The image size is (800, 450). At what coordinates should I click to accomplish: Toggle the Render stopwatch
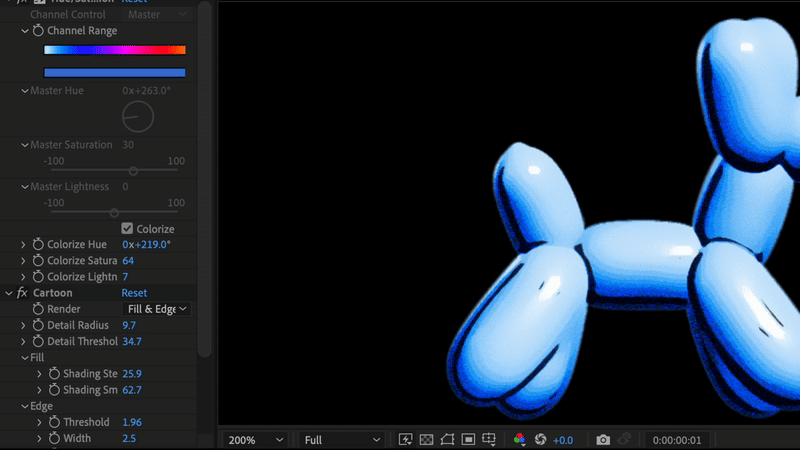(38, 309)
